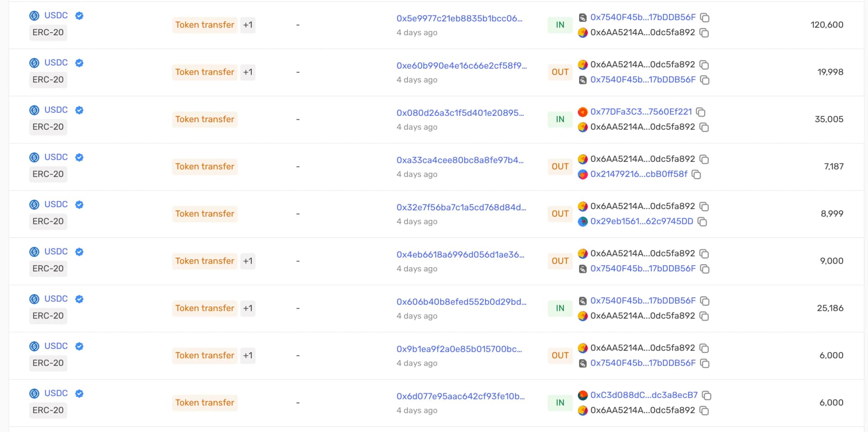Expand the +1 badge in the 120,600 transfer row
This screenshot has height=432, width=868.
(x=247, y=25)
